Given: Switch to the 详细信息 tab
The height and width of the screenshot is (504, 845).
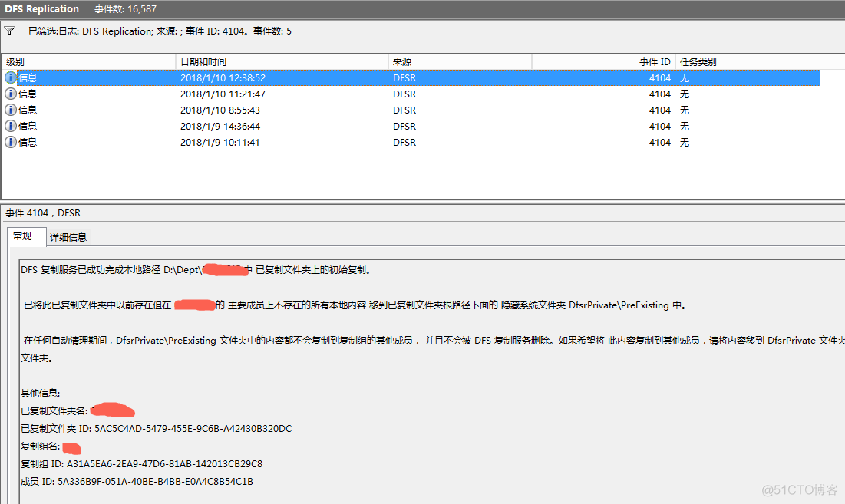Looking at the screenshot, I should click(68, 238).
